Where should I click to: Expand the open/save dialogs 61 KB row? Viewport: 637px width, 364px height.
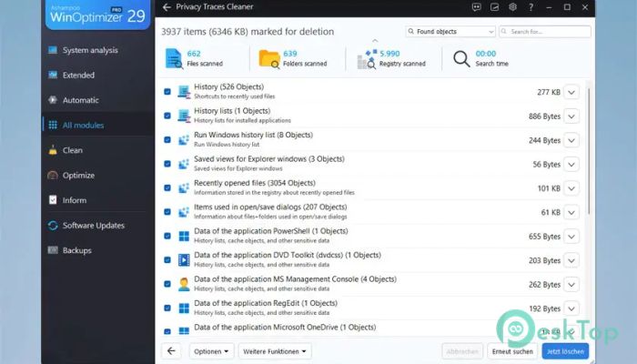pyautogui.click(x=571, y=212)
